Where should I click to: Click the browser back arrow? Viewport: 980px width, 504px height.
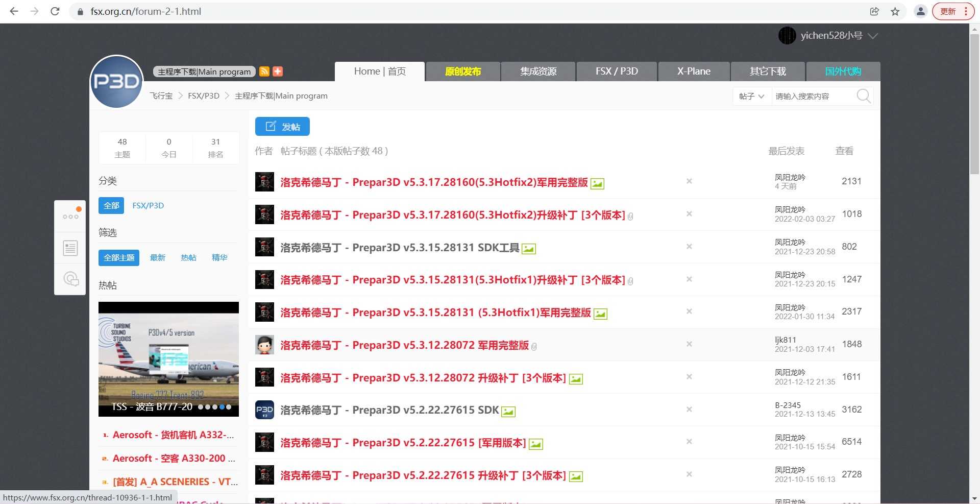pos(14,11)
